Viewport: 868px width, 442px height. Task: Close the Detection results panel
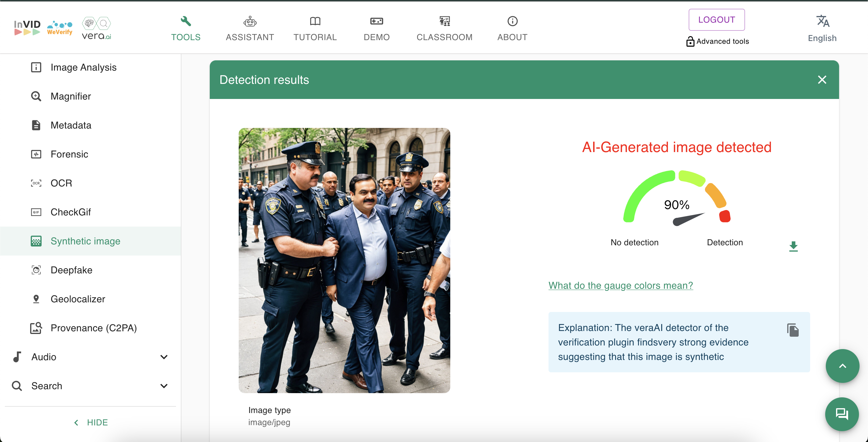pyautogui.click(x=822, y=80)
